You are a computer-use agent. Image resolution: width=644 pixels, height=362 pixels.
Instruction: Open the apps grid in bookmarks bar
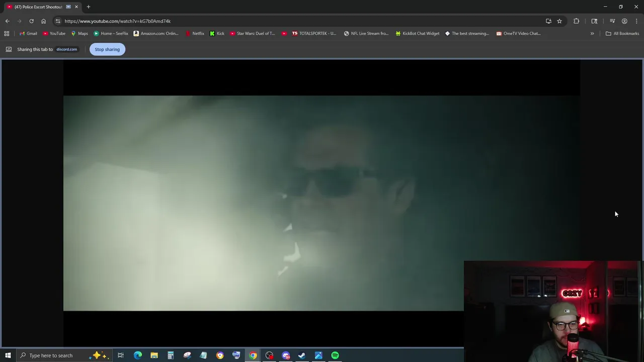(7, 34)
